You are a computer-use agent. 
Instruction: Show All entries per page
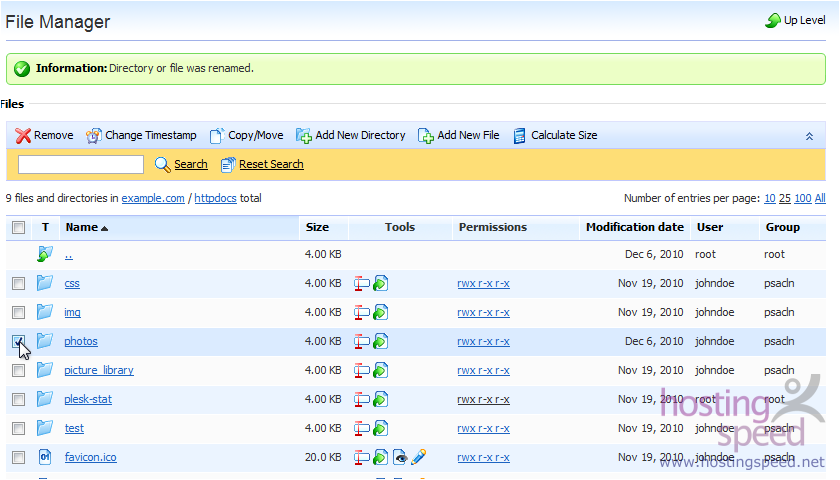pyautogui.click(x=820, y=198)
